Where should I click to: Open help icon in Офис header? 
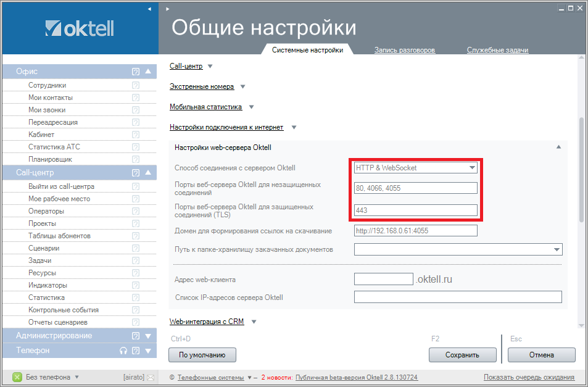click(136, 72)
